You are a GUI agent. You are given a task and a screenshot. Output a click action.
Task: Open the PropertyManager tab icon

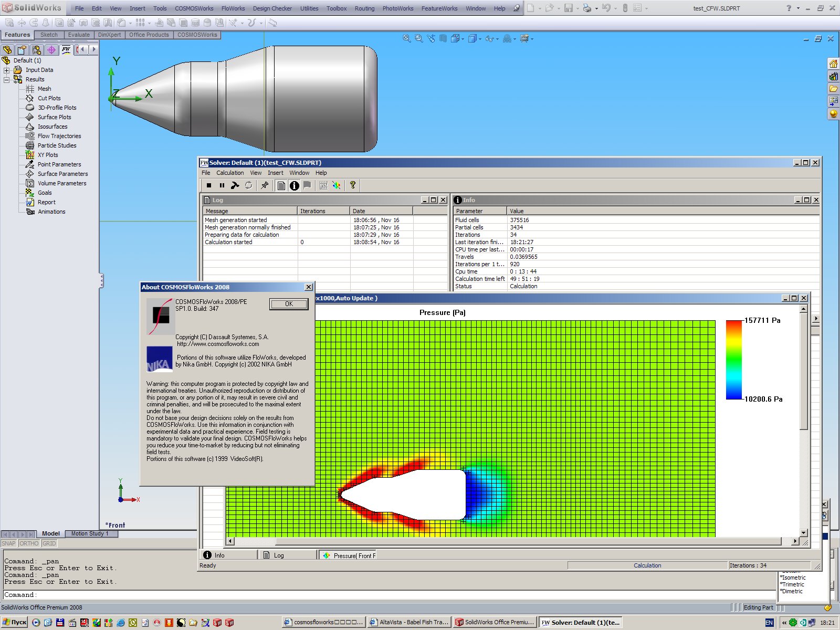(x=22, y=50)
